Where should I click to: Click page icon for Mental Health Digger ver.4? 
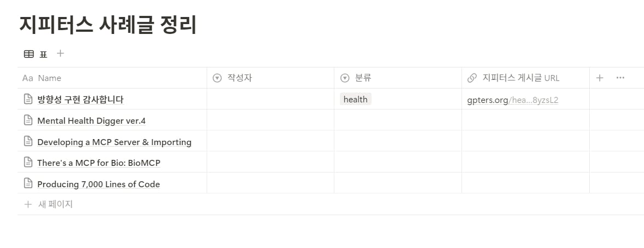(28, 120)
